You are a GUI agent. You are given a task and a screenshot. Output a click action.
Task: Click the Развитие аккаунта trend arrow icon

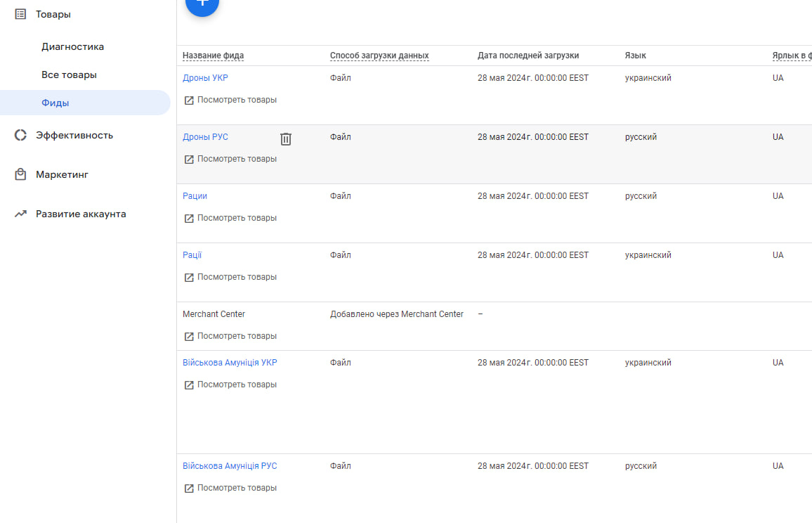[20, 214]
